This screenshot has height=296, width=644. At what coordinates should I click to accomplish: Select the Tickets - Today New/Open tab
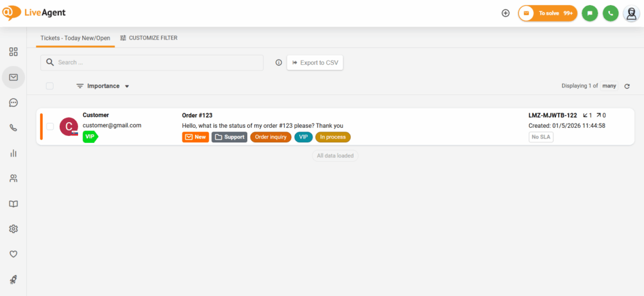click(x=75, y=38)
